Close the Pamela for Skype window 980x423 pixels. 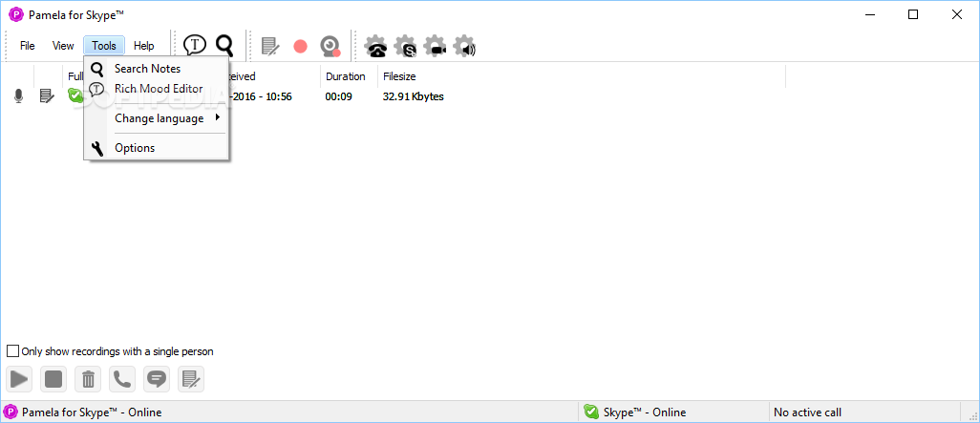pos(957,15)
